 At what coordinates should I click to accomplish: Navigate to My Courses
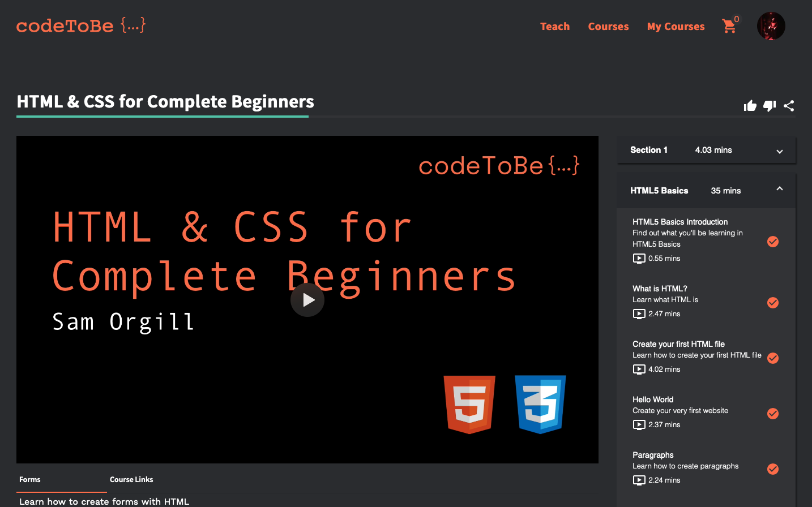pos(676,26)
